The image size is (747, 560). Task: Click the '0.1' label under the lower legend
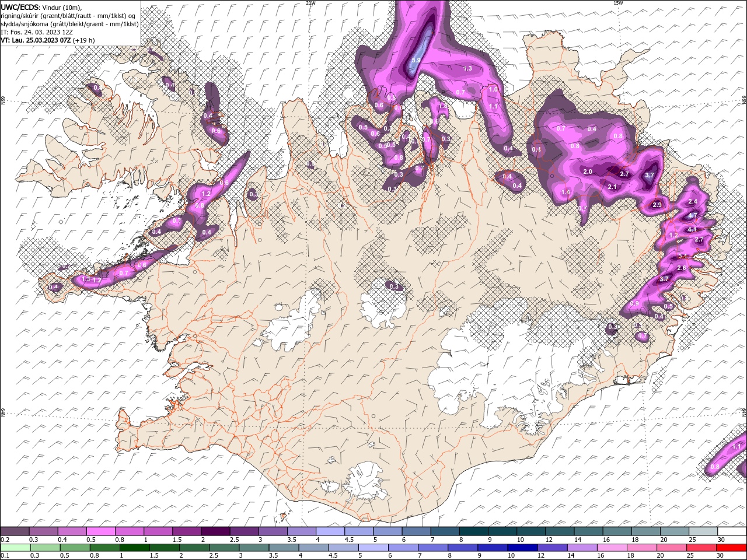click(x=5, y=556)
